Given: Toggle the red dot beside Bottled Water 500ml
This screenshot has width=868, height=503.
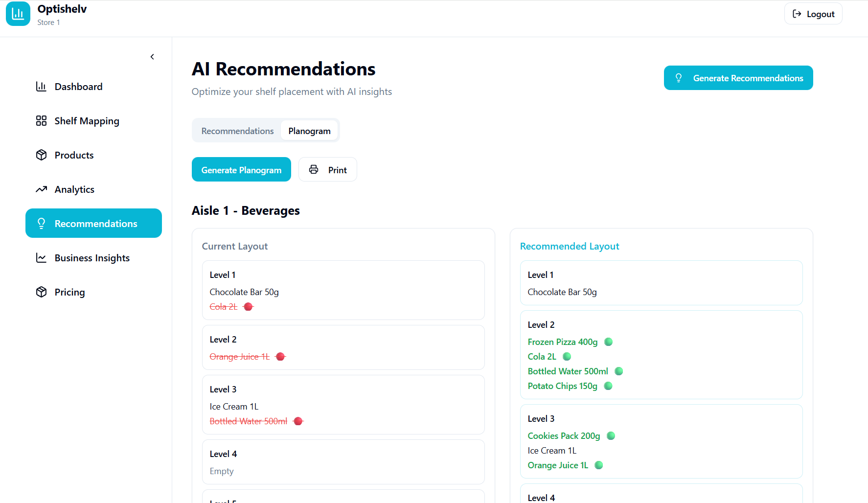Looking at the screenshot, I should (298, 421).
